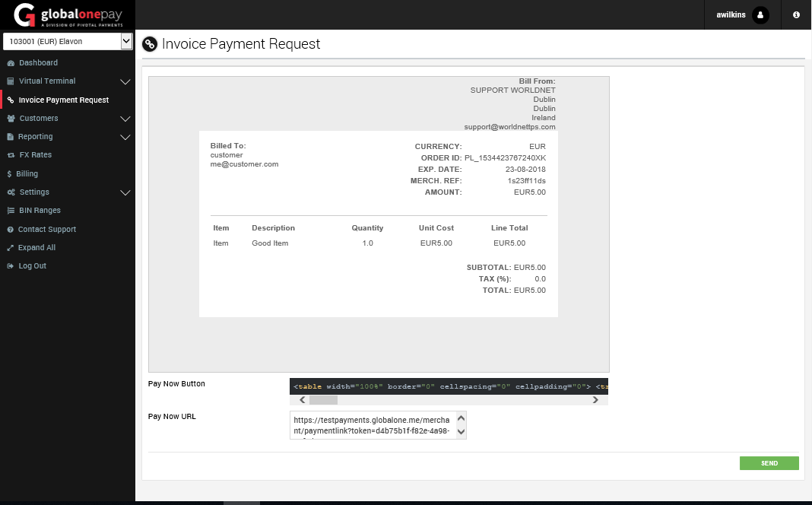
Task: Click the Log Out exit icon
Action: pyautogui.click(x=11, y=265)
